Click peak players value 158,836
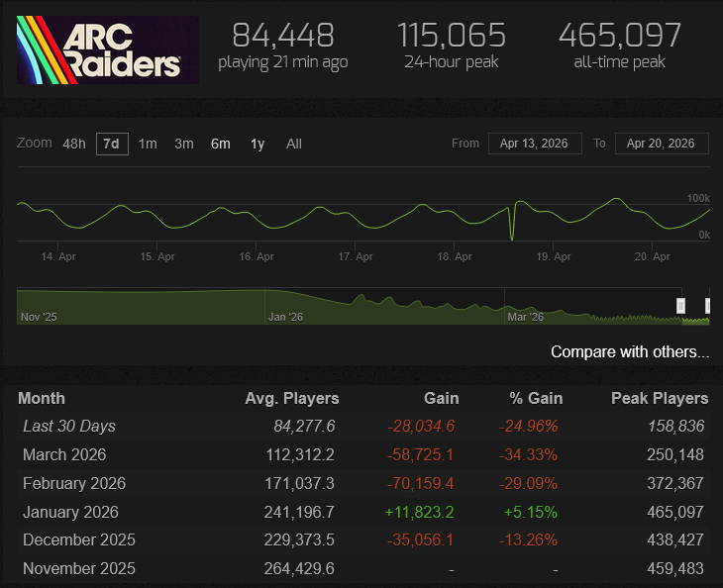The image size is (723, 588). pos(676,426)
